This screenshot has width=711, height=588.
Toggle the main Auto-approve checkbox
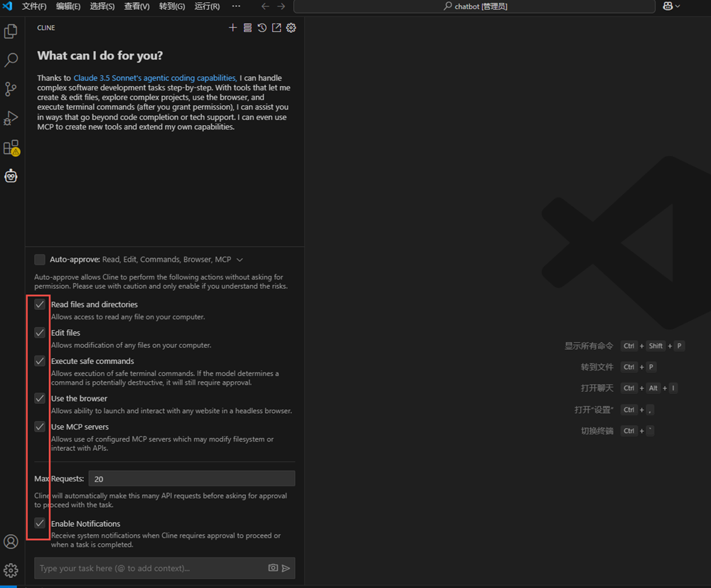click(40, 260)
